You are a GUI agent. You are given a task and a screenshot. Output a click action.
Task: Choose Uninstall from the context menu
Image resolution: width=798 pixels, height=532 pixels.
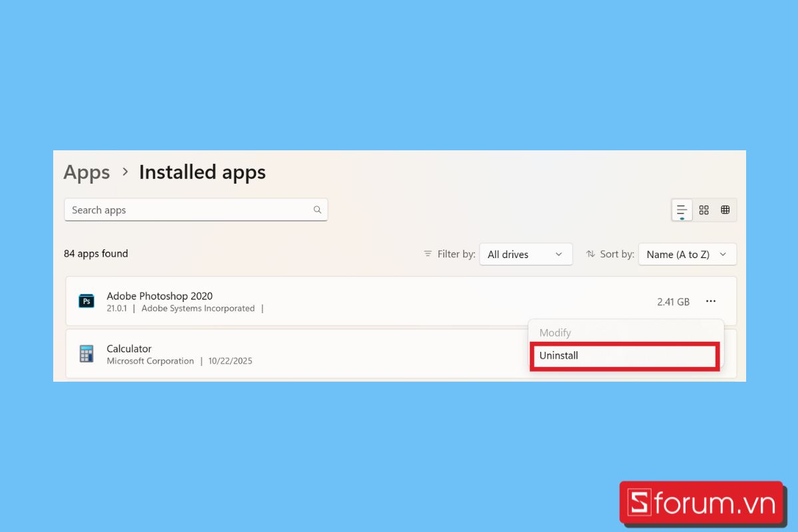tap(625, 356)
